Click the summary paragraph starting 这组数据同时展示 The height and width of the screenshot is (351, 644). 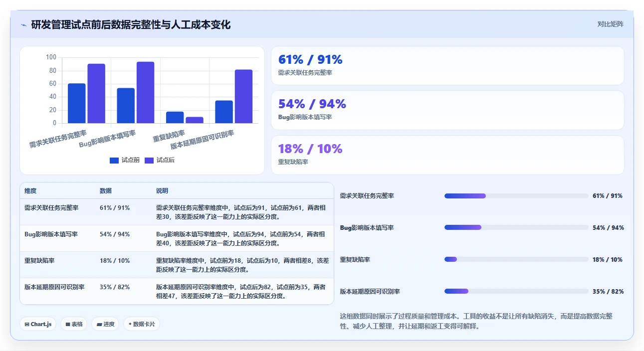point(476,322)
